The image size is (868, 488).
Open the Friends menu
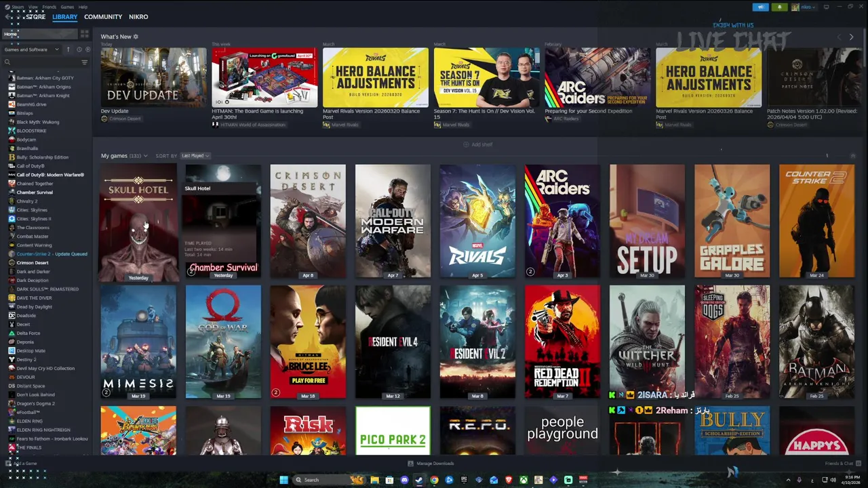coord(50,7)
